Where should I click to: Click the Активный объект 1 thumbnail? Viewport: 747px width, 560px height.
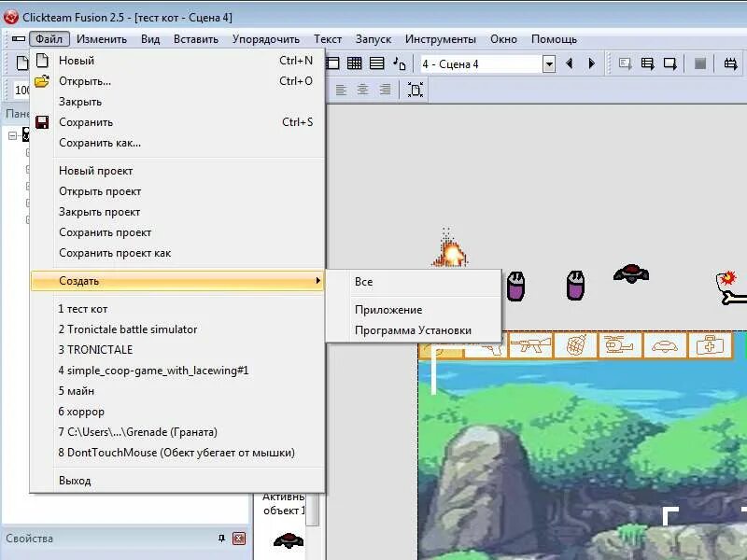(x=288, y=539)
